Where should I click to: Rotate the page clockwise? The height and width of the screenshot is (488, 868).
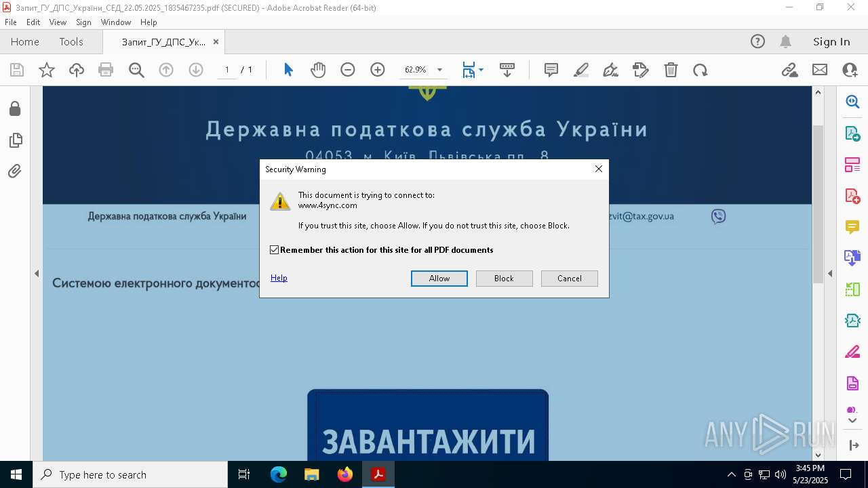[x=701, y=70]
